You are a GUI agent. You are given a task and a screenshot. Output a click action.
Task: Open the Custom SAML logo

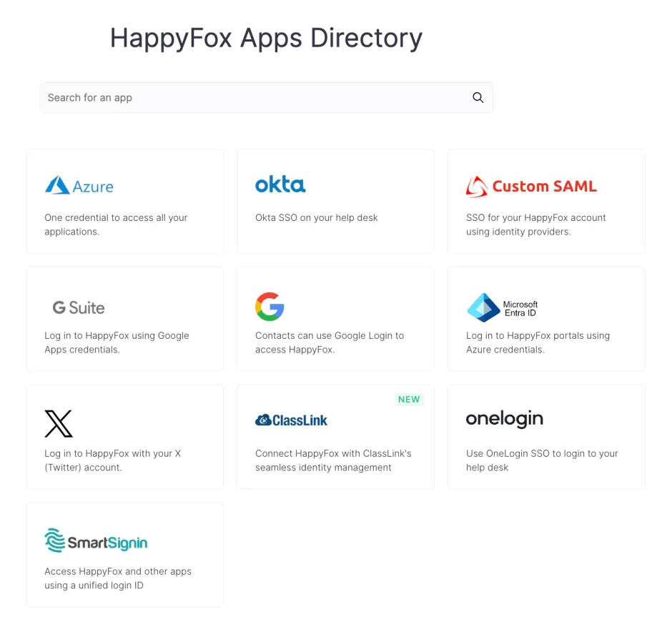(x=530, y=187)
